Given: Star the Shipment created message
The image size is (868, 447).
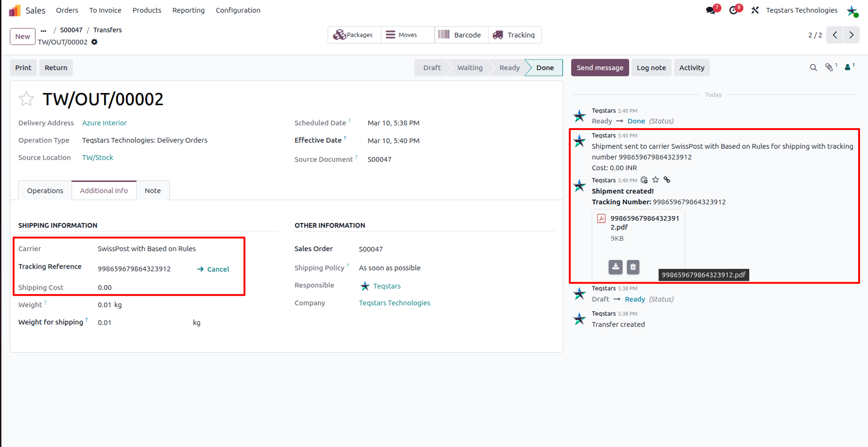Looking at the screenshot, I should pyautogui.click(x=655, y=180).
